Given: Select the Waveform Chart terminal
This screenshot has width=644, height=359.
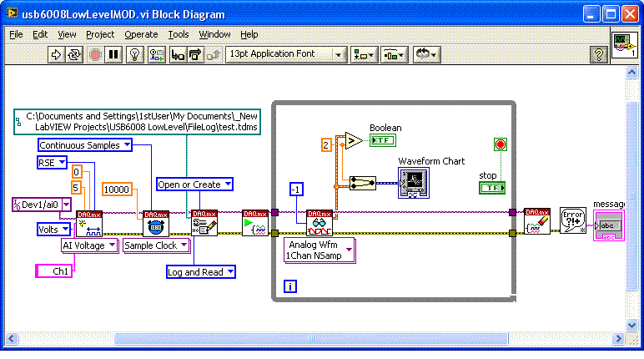Looking at the screenshot, I should click(x=414, y=183).
